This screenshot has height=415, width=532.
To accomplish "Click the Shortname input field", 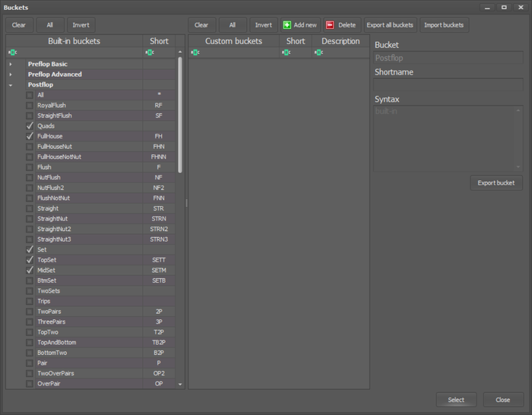I will (448, 84).
